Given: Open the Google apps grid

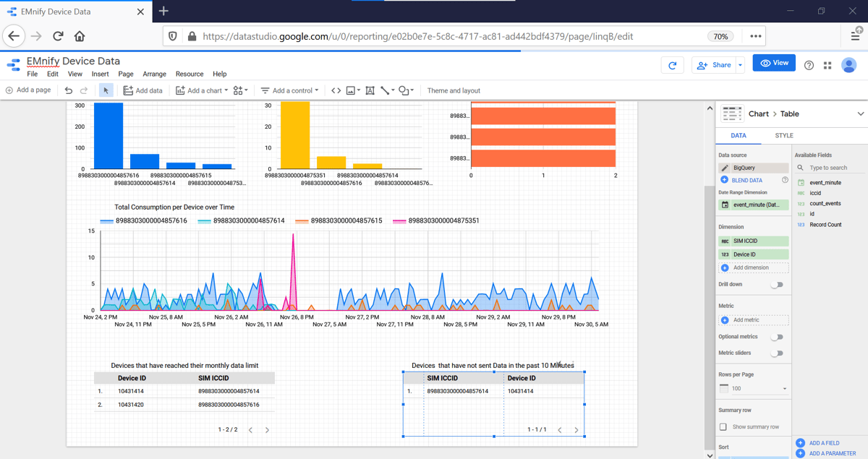Looking at the screenshot, I should tap(827, 65).
